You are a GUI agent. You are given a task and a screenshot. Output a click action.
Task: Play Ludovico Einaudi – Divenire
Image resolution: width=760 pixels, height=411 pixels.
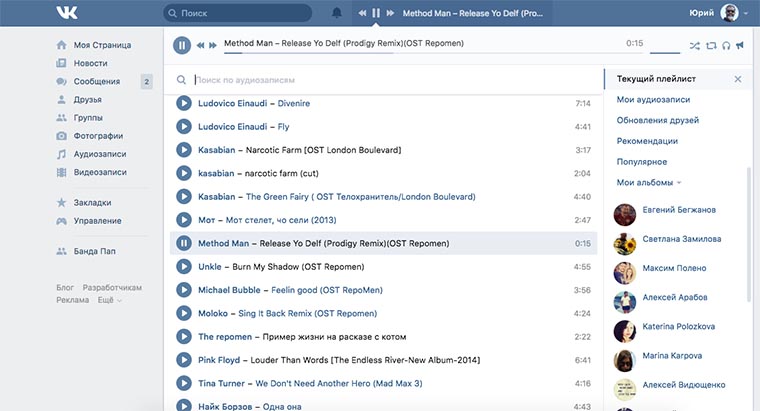pyautogui.click(x=184, y=103)
